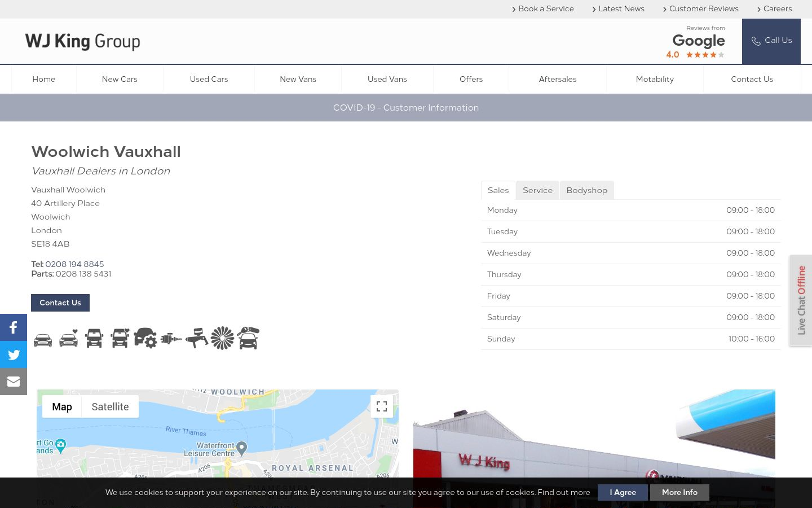The width and height of the screenshot is (812, 508).
Task: Share the page by email using the envelope icon
Action: tap(14, 382)
